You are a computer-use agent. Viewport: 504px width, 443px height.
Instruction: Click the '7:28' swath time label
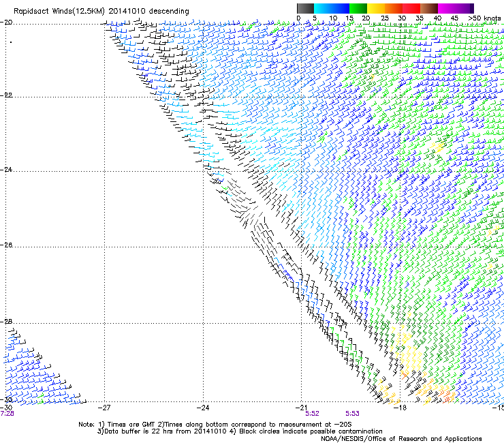pyautogui.click(x=7, y=414)
